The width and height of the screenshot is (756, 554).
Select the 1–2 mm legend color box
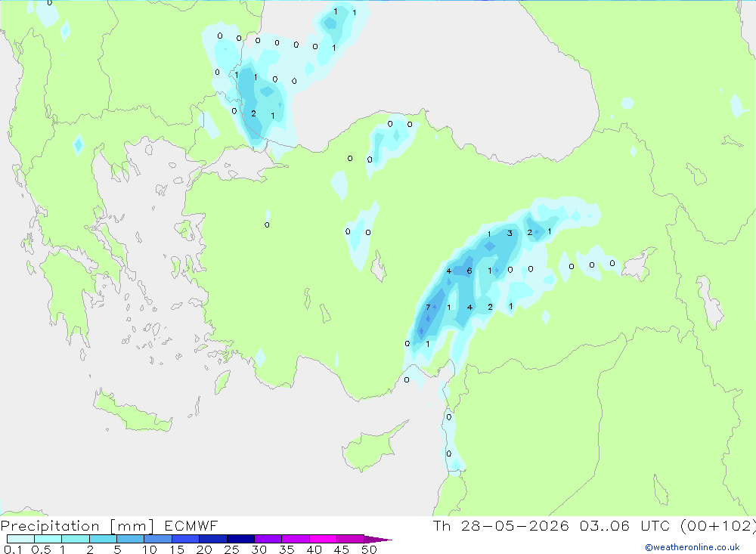(76, 539)
